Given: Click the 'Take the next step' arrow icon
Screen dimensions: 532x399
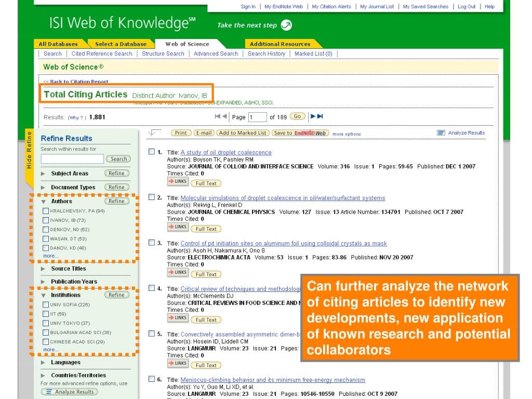Looking at the screenshot, I should click(286, 25).
